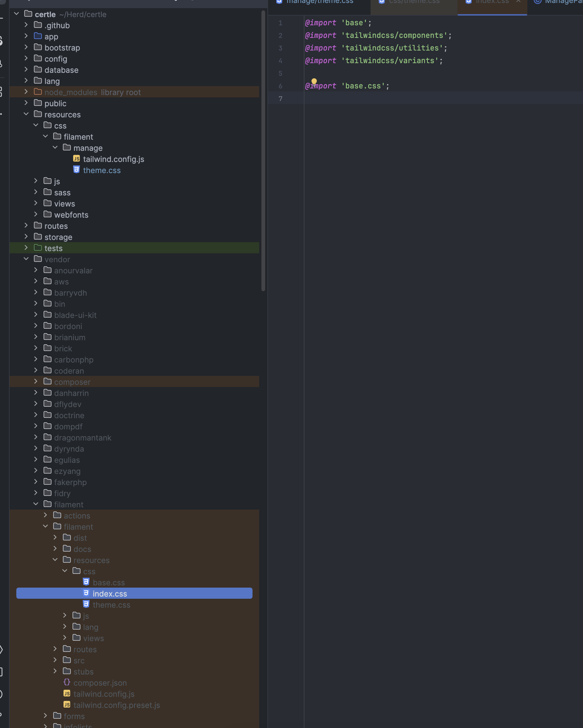Click the "@import 'tailwindcss/utilities';" line
Screen dimensions: 583x728
point(376,48)
